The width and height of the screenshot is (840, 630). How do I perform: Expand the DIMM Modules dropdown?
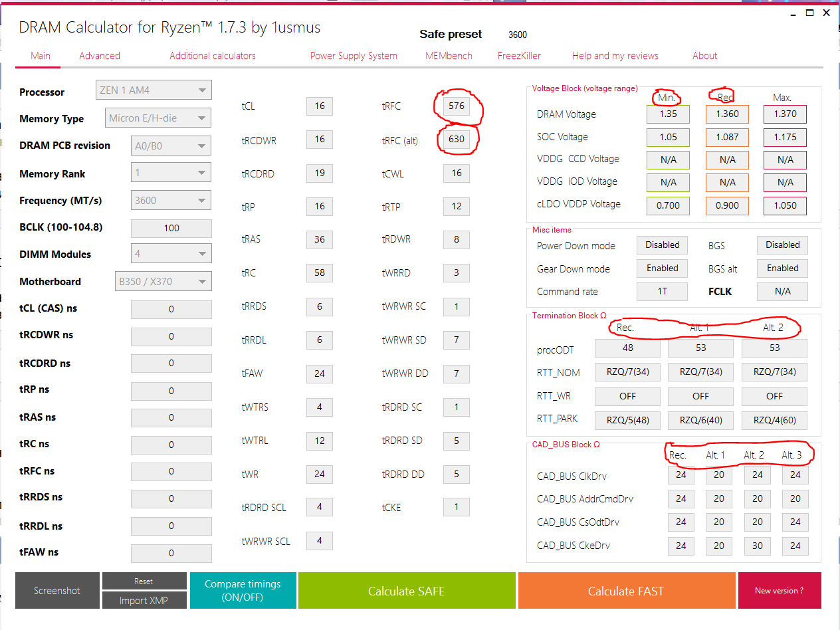pos(171,253)
